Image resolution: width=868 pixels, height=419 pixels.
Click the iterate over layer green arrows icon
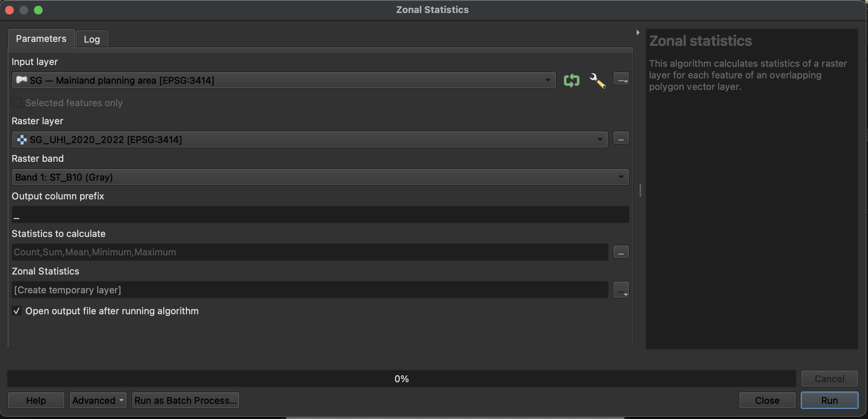(571, 80)
